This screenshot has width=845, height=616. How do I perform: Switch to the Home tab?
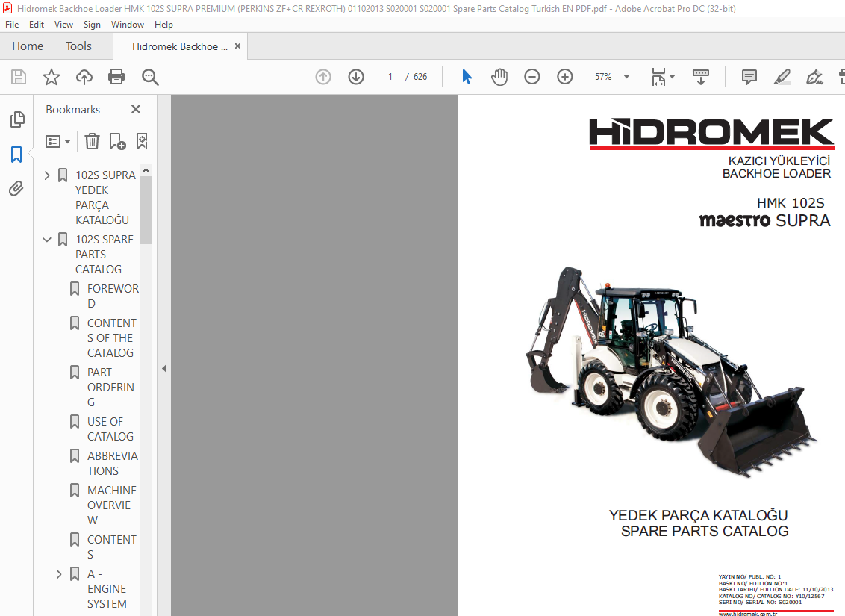[x=28, y=46]
